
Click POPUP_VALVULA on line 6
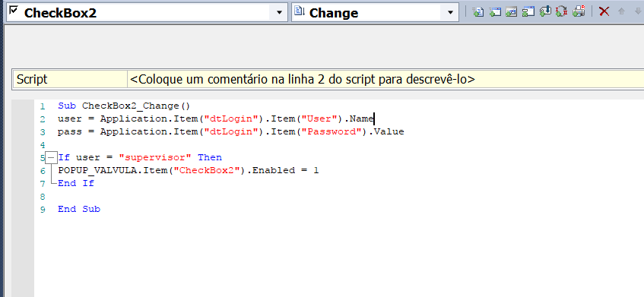pos(97,170)
